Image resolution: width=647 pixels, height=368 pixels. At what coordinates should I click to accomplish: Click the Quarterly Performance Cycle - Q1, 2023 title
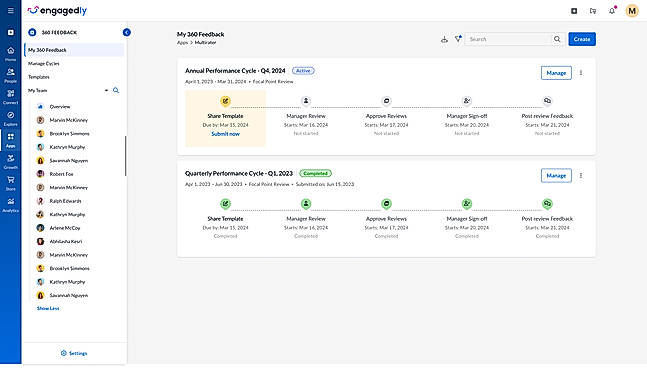tap(238, 174)
